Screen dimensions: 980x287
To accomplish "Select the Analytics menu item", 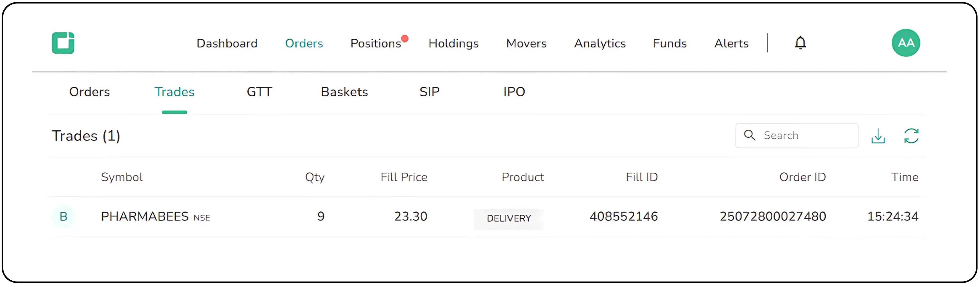I will click(600, 43).
